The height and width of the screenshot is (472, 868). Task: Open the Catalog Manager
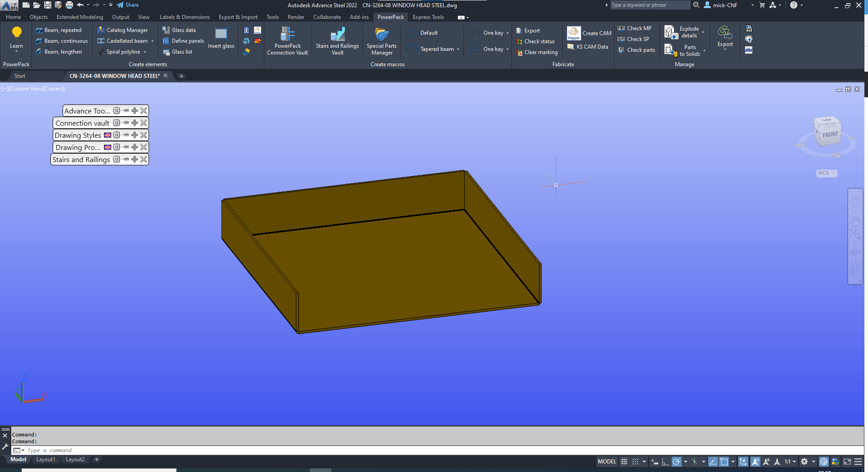pyautogui.click(x=127, y=30)
